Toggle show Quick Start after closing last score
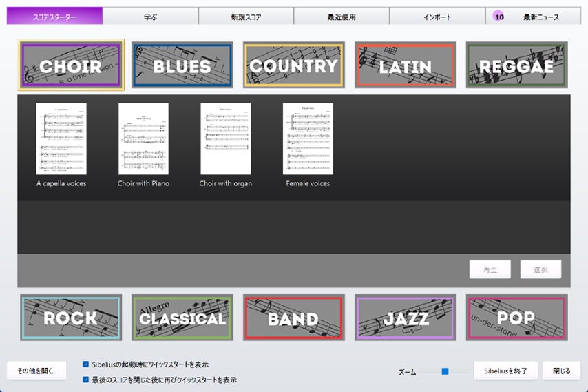The width and height of the screenshot is (588, 392). (x=85, y=380)
